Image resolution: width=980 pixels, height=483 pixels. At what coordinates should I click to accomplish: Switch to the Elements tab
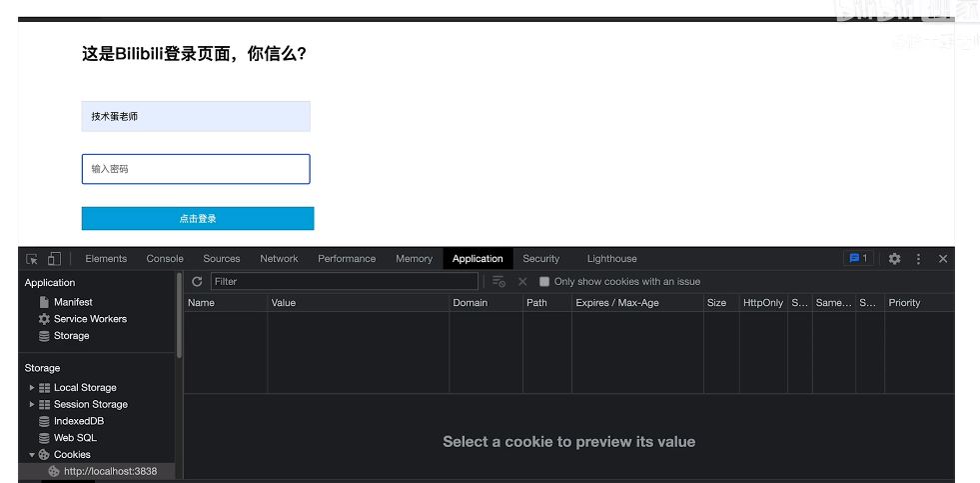(106, 258)
